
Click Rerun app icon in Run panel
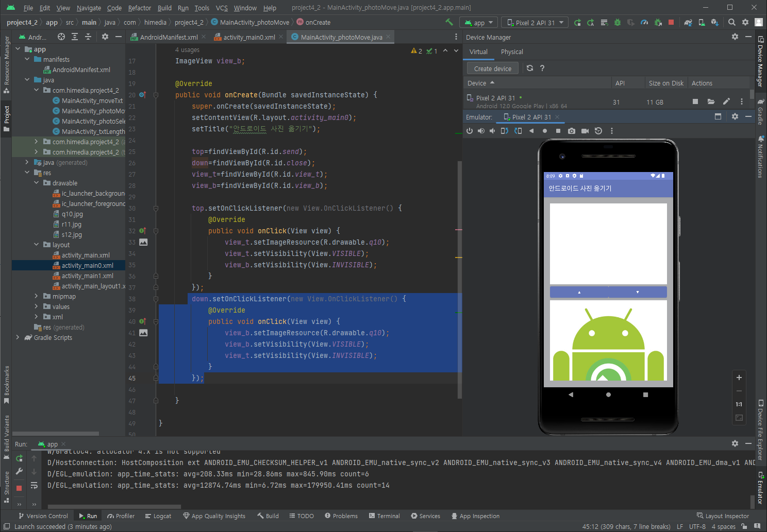coord(19,458)
